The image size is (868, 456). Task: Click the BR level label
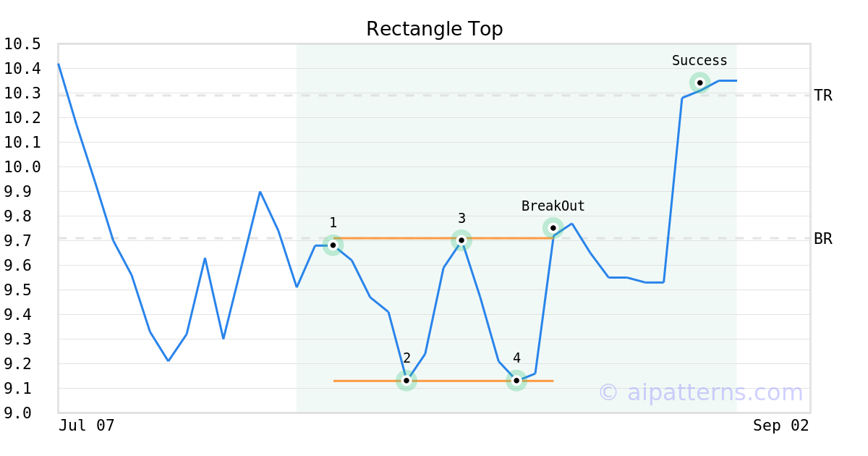click(823, 239)
